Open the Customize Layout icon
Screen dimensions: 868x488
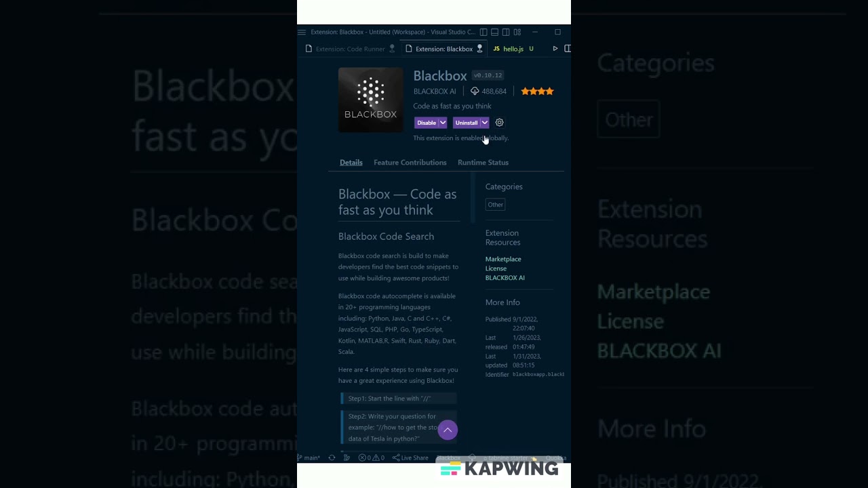[x=517, y=32]
